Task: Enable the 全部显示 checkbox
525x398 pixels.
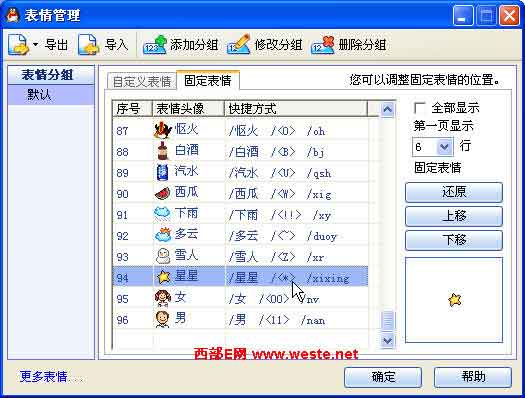Action: tap(419, 108)
